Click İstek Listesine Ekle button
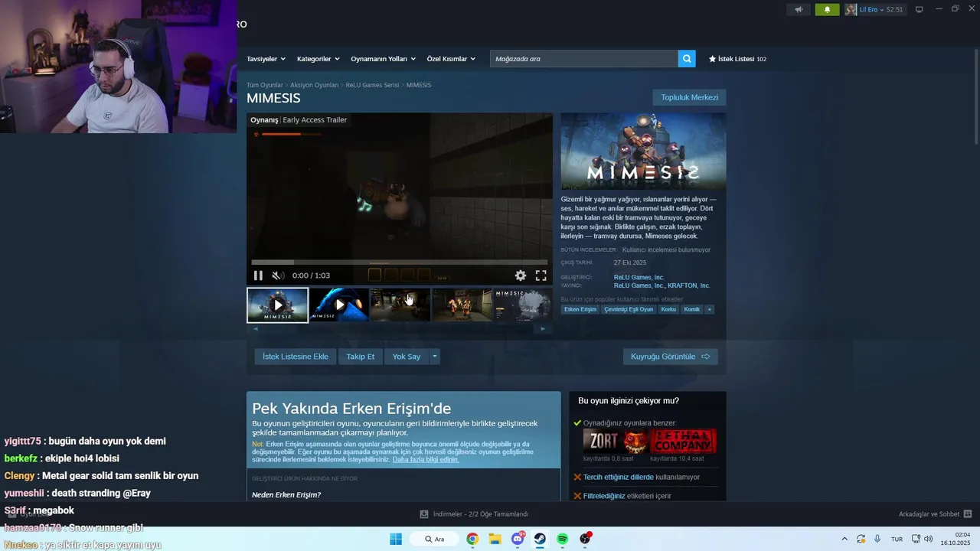Viewport: 980px width, 551px height. click(296, 357)
